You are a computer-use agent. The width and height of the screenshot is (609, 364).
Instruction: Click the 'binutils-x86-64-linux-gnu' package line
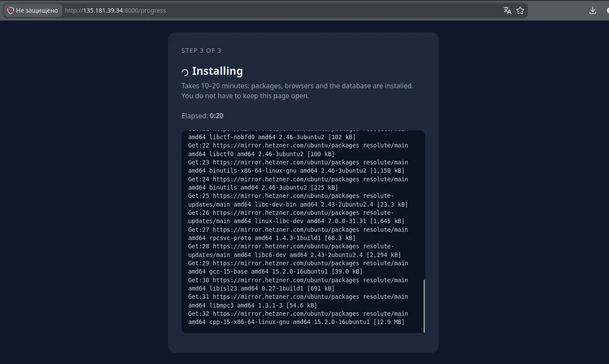296,170
